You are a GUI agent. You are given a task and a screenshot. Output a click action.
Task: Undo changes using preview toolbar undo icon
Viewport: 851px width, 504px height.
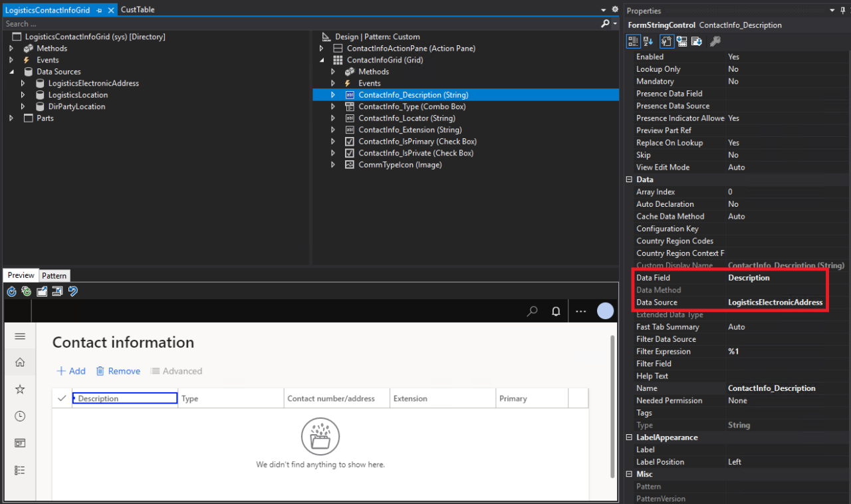[x=73, y=291]
